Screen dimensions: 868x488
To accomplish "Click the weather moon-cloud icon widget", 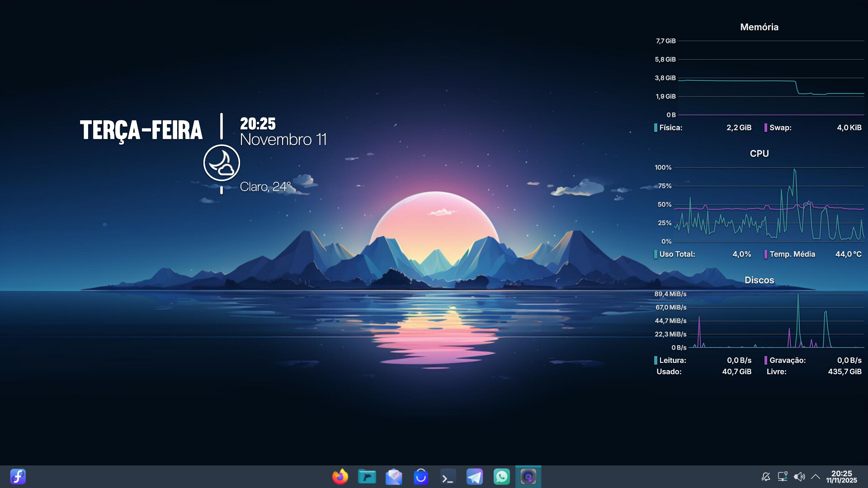I will (x=222, y=163).
